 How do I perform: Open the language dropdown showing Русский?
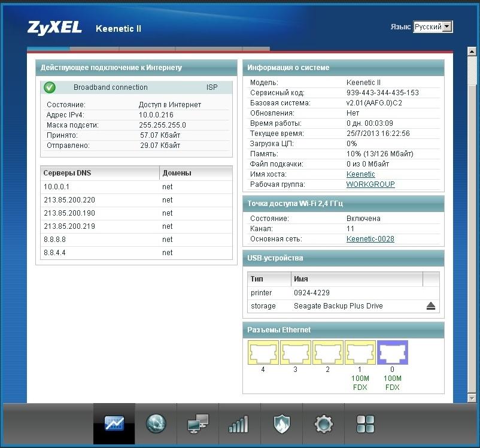pyautogui.click(x=433, y=27)
